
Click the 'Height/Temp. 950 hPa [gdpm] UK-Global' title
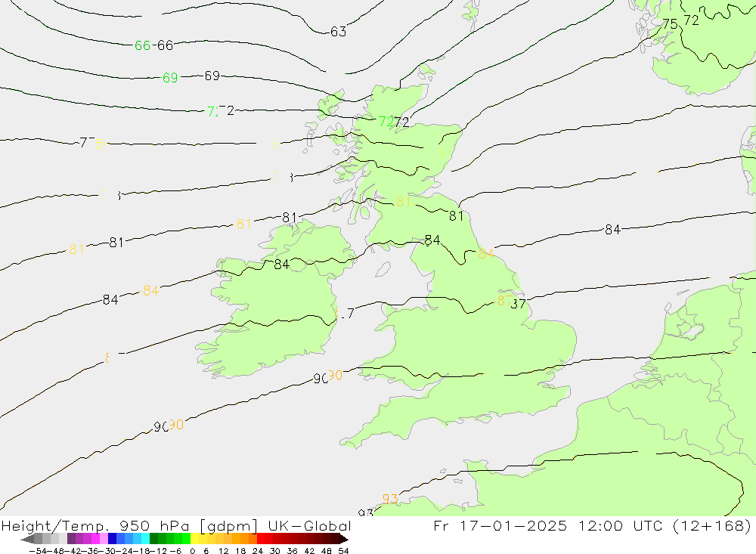coord(176,525)
